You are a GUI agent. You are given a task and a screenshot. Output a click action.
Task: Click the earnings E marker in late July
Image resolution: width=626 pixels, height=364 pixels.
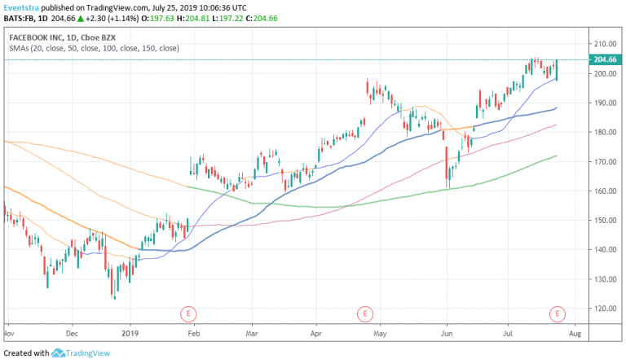(558, 313)
